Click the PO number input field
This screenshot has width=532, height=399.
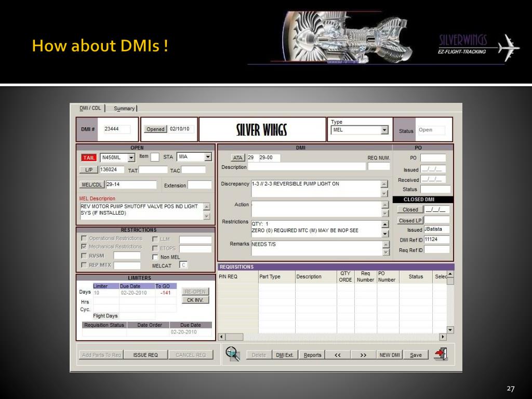pos(433,158)
